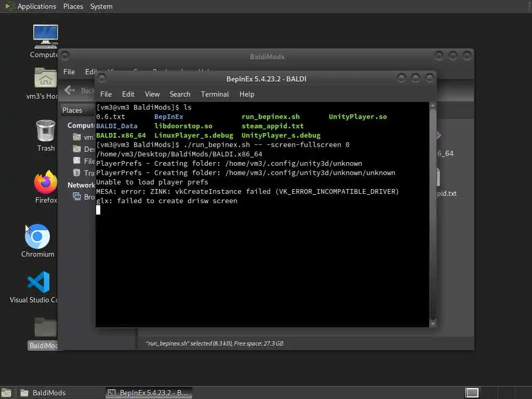Click the terminal scrollbar down arrow

433,324
